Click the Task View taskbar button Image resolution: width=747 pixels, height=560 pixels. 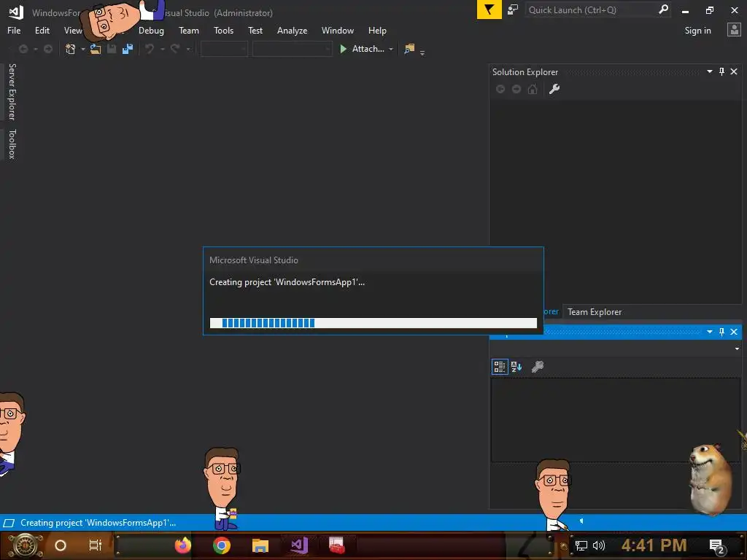pyautogui.click(x=96, y=545)
